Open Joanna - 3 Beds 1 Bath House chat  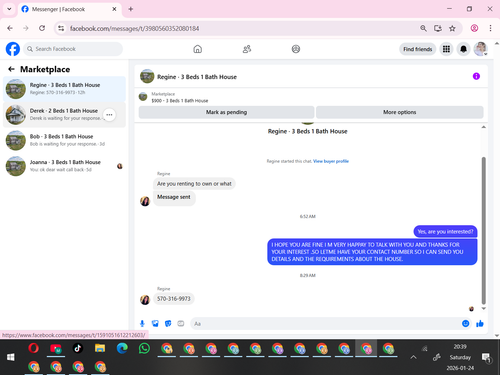click(x=64, y=166)
